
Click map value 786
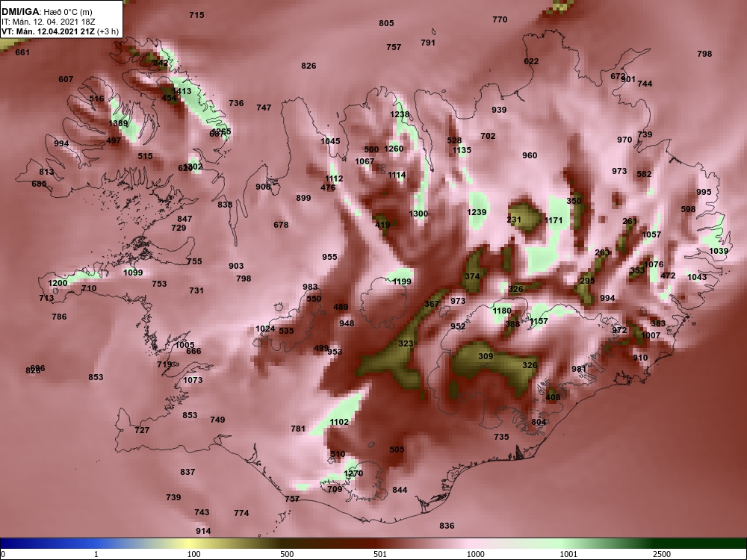59,317
